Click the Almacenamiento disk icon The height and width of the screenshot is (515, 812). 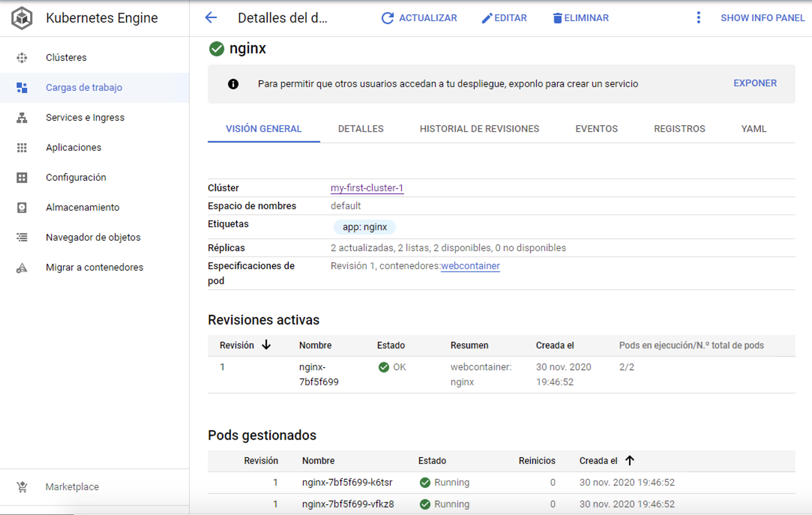coord(22,208)
